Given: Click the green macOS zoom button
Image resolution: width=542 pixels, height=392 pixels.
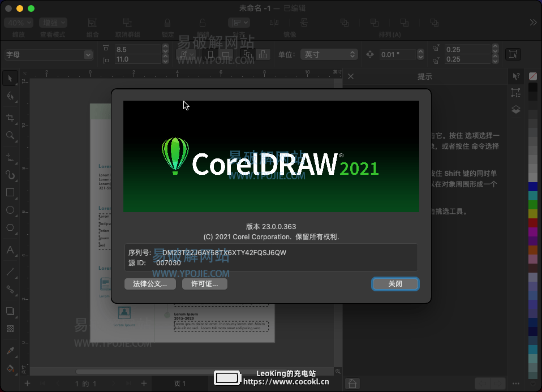Looking at the screenshot, I should tap(31, 8).
